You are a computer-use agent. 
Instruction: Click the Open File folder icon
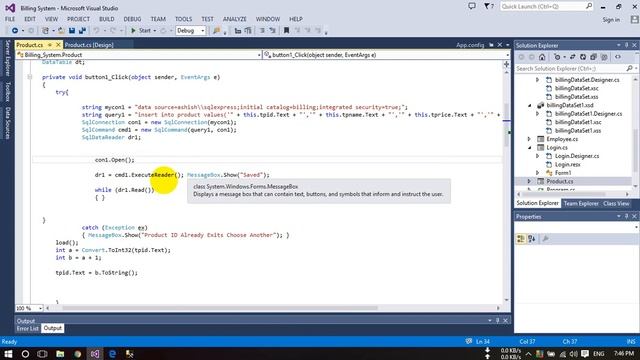[61, 31]
